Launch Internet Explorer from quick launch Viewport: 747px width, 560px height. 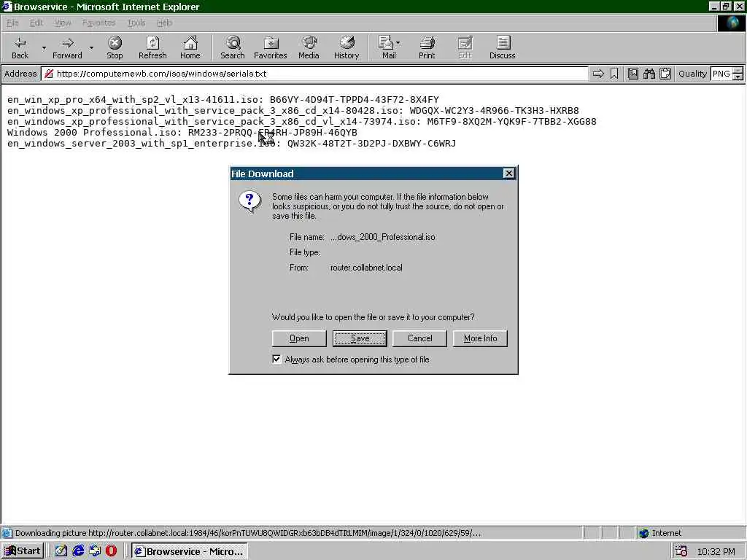pyautogui.click(x=78, y=551)
